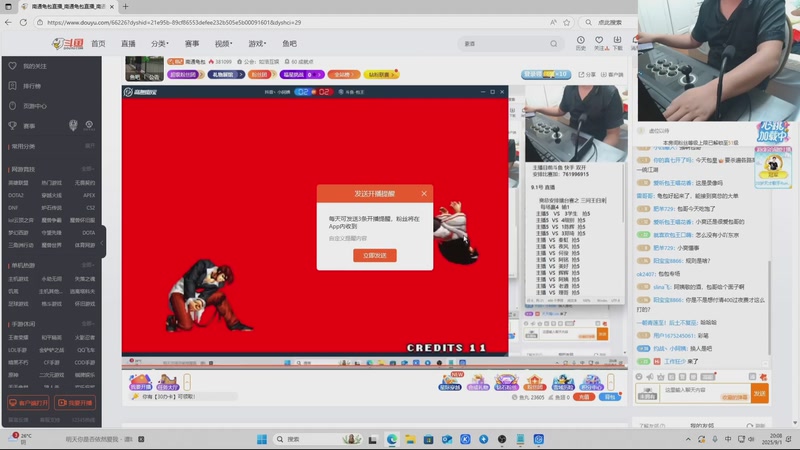Click crown icon in chat toolbar
Screen dimensions: 800x450
(661, 377)
